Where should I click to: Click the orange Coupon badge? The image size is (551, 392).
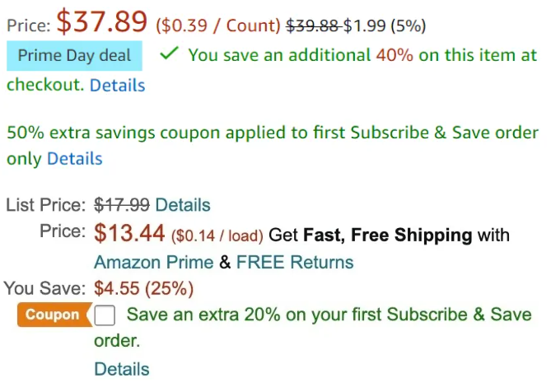click(53, 315)
